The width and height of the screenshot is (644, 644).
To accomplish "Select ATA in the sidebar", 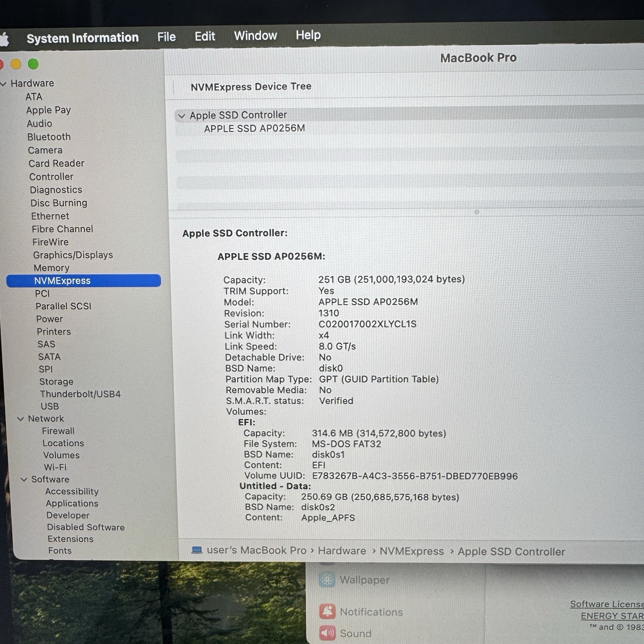I will [34, 97].
